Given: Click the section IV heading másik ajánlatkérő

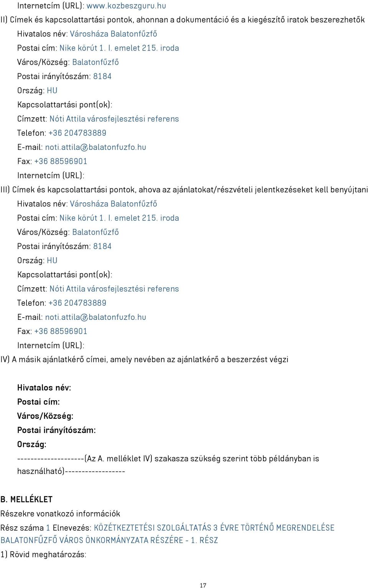Looking at the screenshot, I should point(144,359).
